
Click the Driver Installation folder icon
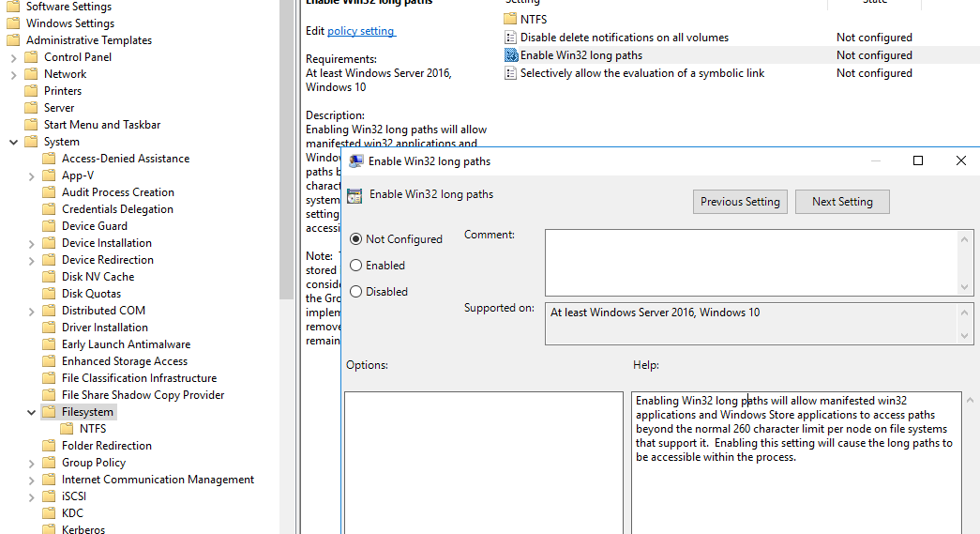click(49, 327)
